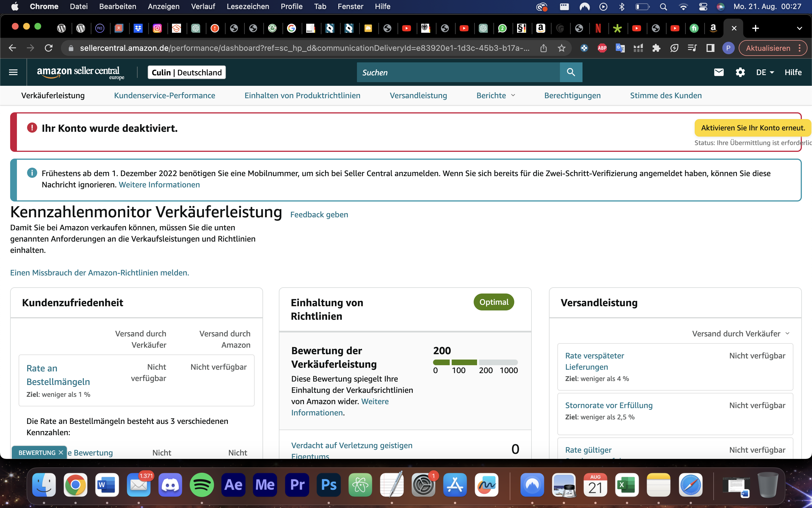
Task: Click the account health score bar
Action: 475,362
